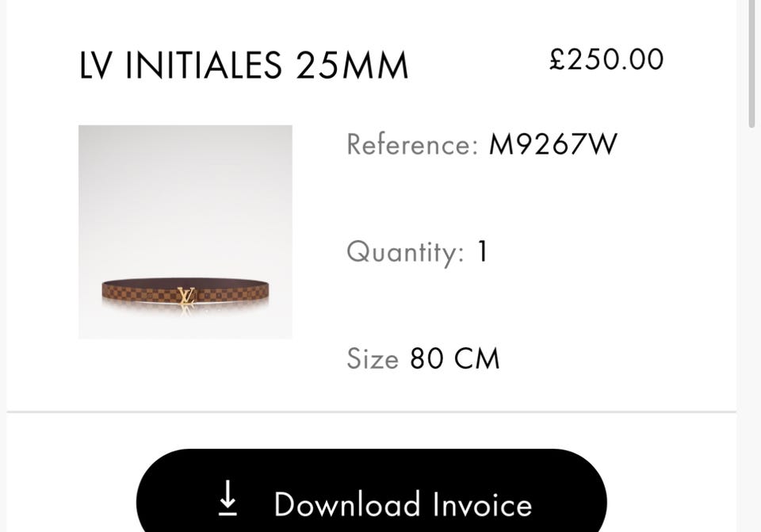The image size is (761, 532).
Task: Click the word Download on the black button
Action: click(x=347, y=504)
